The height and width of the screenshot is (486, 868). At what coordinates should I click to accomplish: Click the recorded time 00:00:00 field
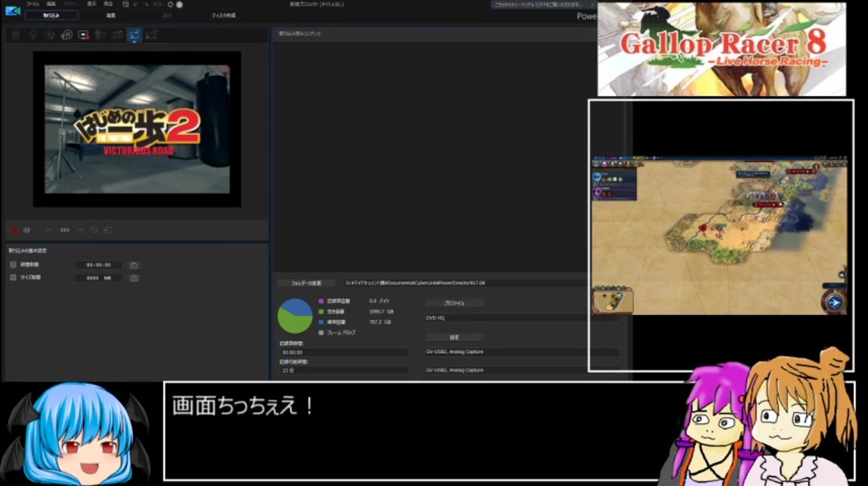pos(343,352)
